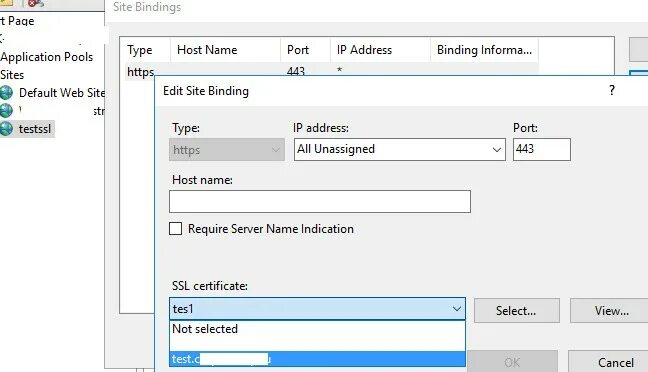Click the View... certificate button
The height and width of the screenshot is (372, 648).
tap(611, 310)
